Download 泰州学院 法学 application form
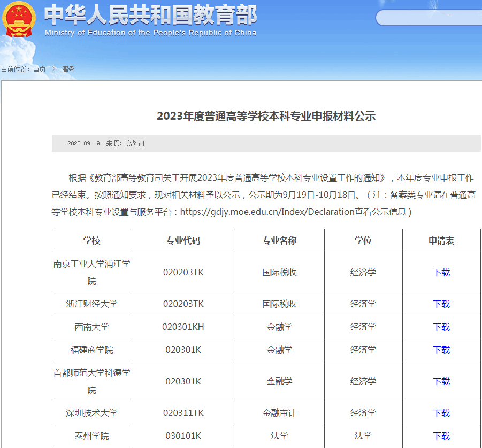 [x=441, y=435]
